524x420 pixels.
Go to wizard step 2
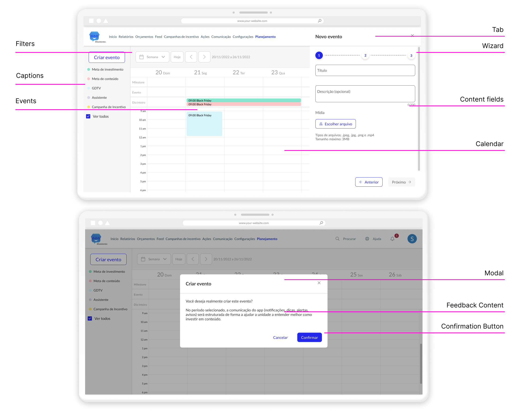(365, 55)
